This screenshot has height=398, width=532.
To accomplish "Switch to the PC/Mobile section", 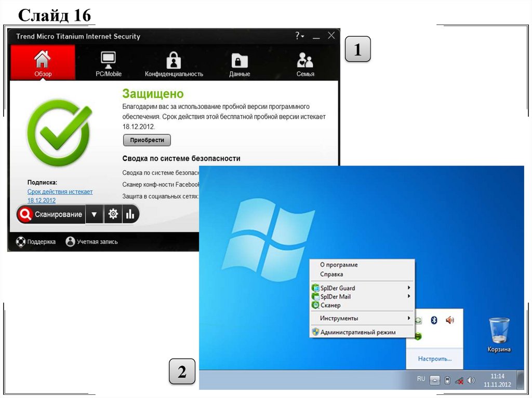I will point(108,63).
